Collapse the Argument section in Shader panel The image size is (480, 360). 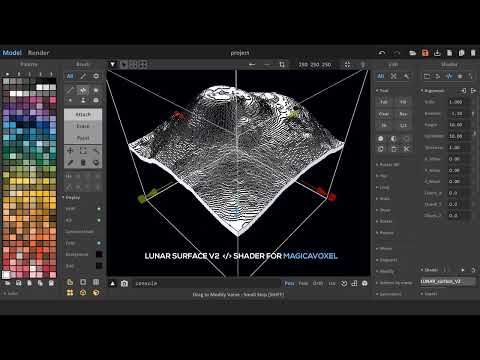(433, 91)
